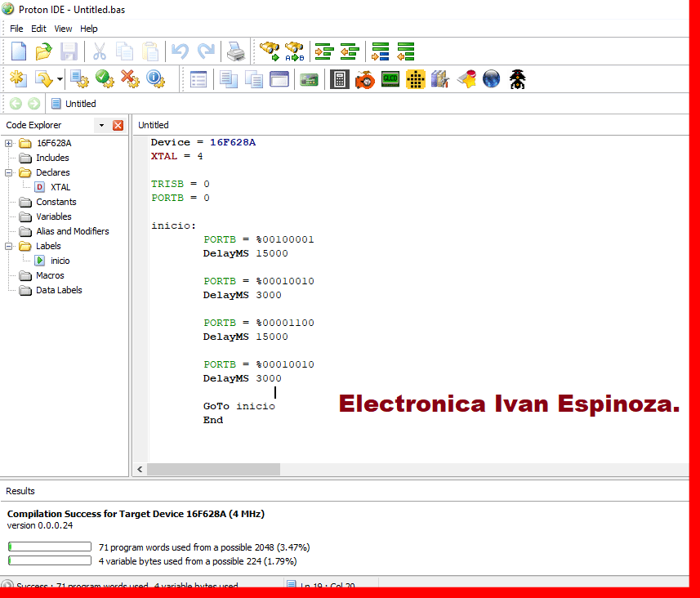Click the cascaded windows icon
This screenshot has height=598, width=700.
229,79
